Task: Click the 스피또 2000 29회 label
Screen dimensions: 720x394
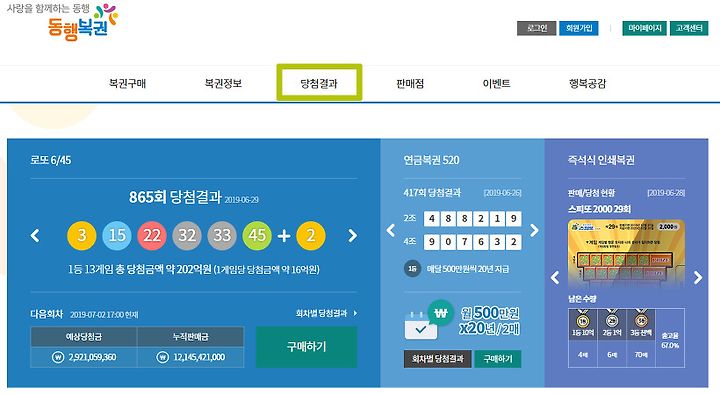Action: click(x=599, y=209)
